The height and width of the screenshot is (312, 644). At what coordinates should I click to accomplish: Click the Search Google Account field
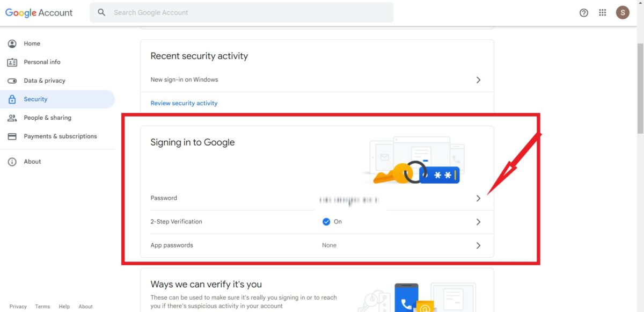click(241, 12)
